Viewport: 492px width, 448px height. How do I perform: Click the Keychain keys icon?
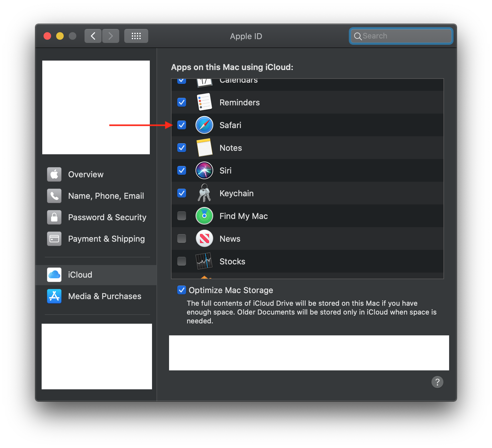[204, 193]
